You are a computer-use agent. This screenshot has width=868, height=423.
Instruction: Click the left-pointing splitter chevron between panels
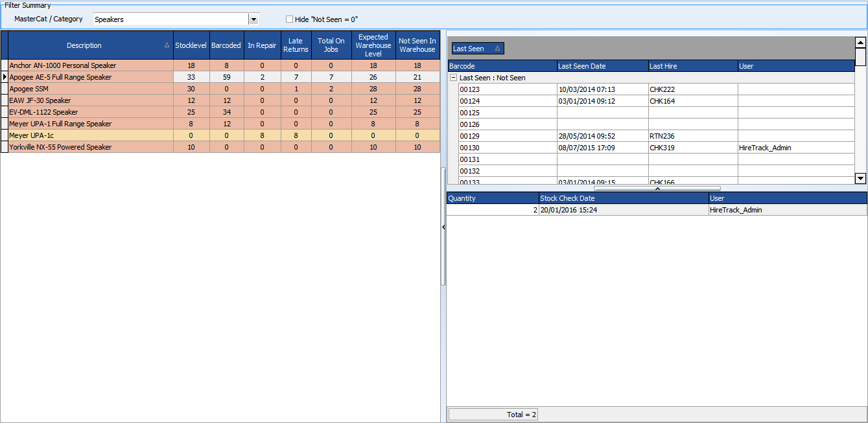(x=443, y=227)
